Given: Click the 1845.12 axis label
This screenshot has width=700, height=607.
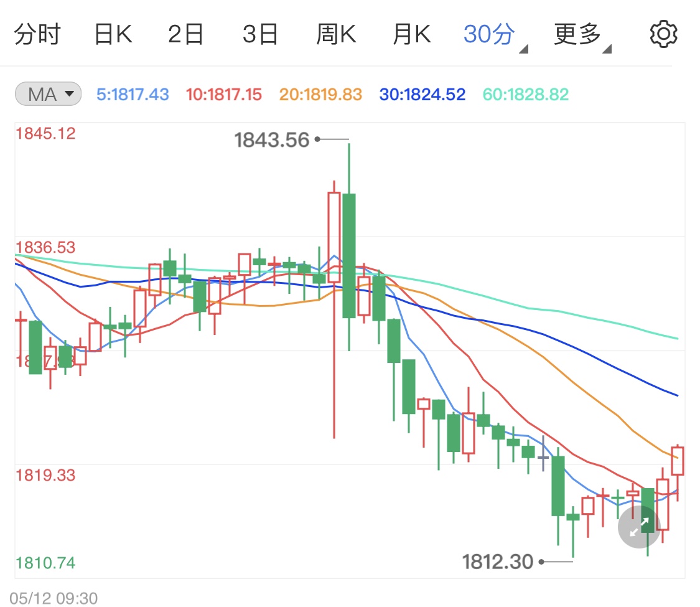Looking at the screenshot, I should 45,133.
